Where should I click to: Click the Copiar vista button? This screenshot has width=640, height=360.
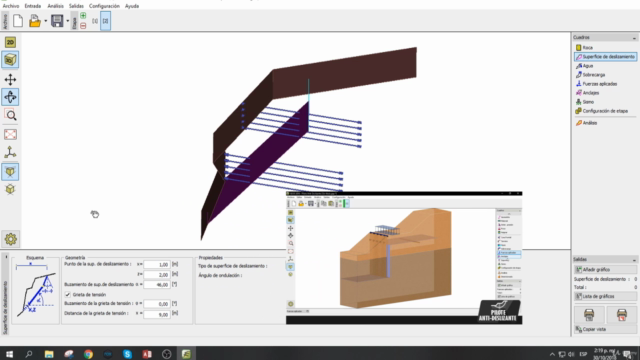(605, 329)
